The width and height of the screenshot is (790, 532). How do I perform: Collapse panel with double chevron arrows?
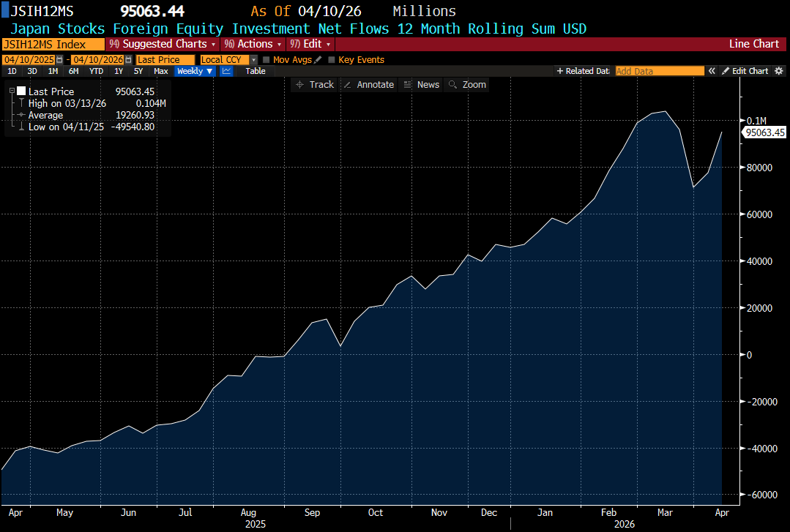(711, 71)
